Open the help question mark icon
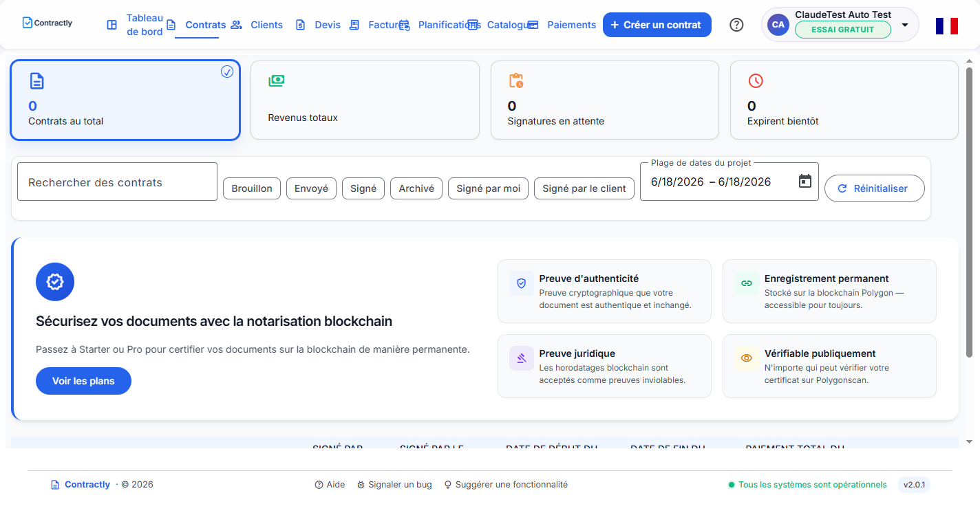 tap(736, 25)
